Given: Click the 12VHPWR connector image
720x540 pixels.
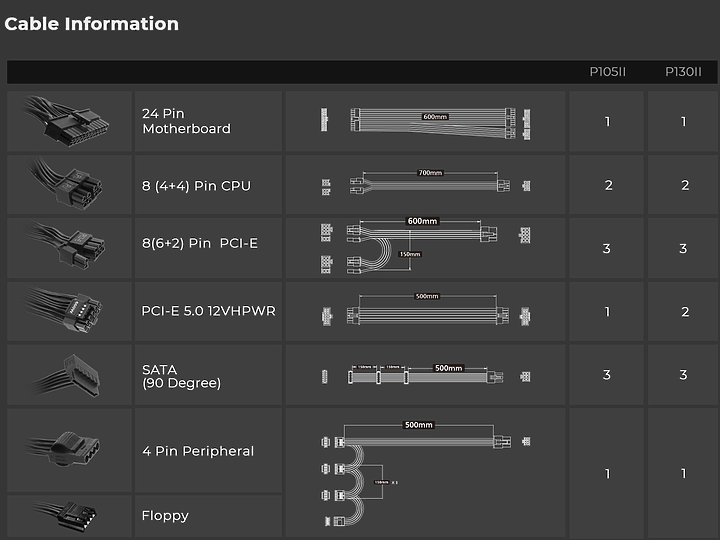Looking at the screenshot, I should [x=66, y=311].
